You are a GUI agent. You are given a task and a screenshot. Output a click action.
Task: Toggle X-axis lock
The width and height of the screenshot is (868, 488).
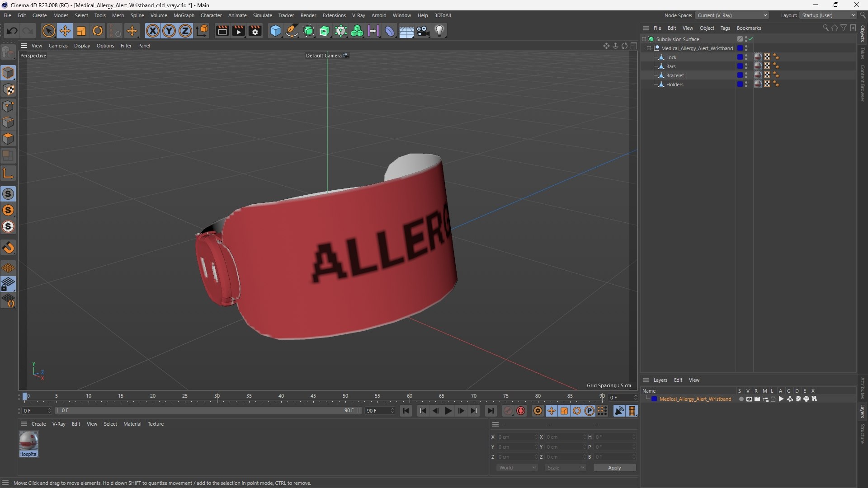tap(153, 31)
